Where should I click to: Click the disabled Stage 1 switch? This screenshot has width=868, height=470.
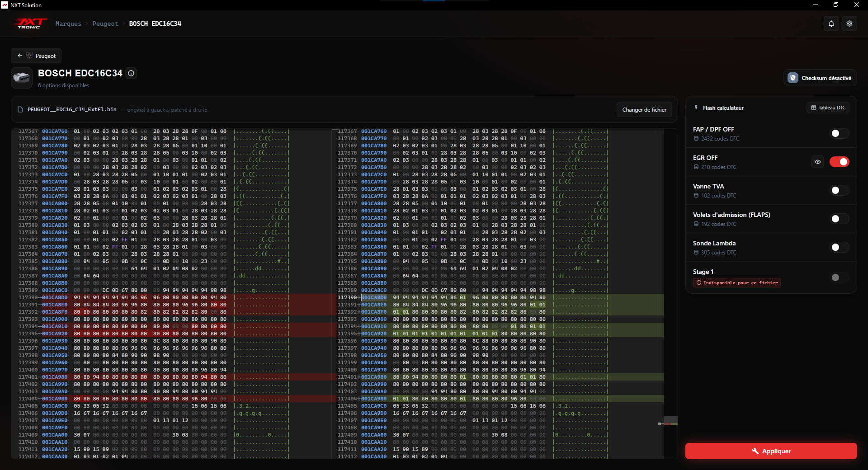pyautogui.click(x=840, y=277)
